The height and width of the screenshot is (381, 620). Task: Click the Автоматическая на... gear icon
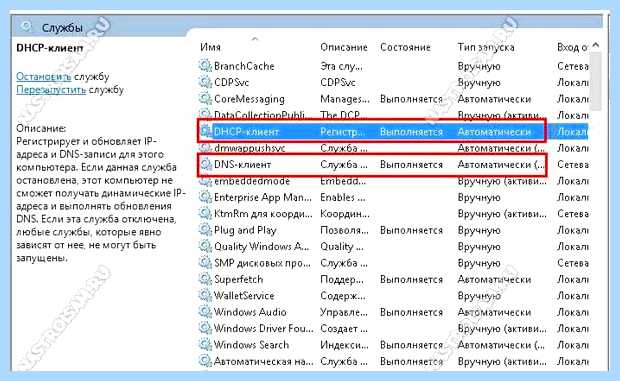205,361
